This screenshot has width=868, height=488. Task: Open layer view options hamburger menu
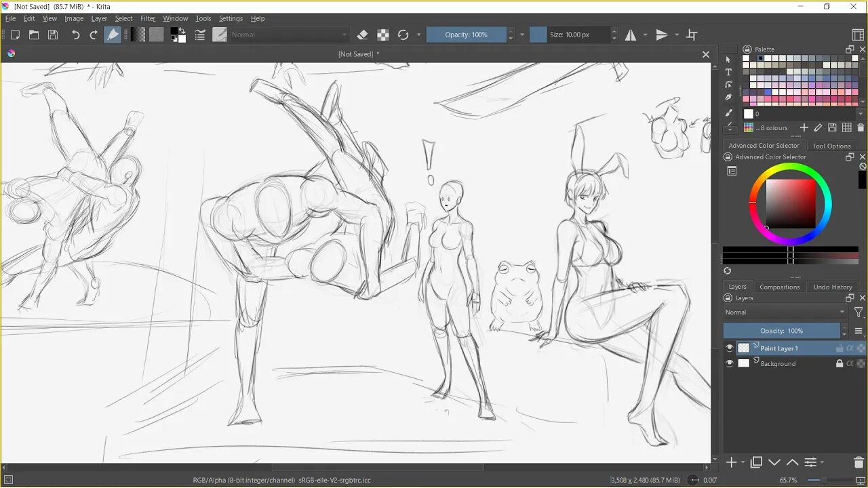click(x=859, y=331)
